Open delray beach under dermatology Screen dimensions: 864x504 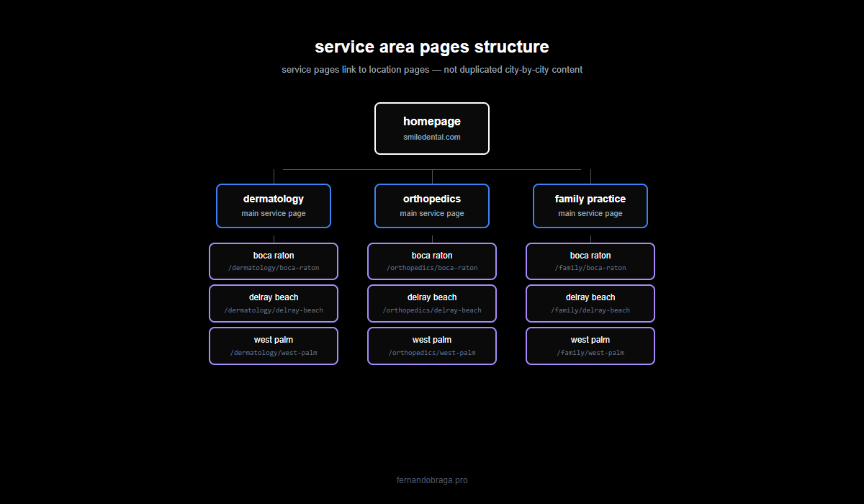pyautogui.click(x=274, y=303)
